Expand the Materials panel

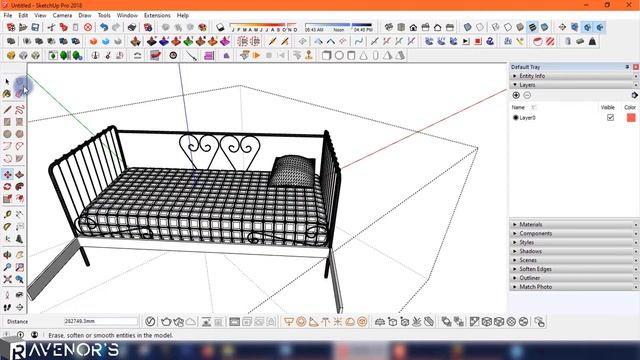573,224
